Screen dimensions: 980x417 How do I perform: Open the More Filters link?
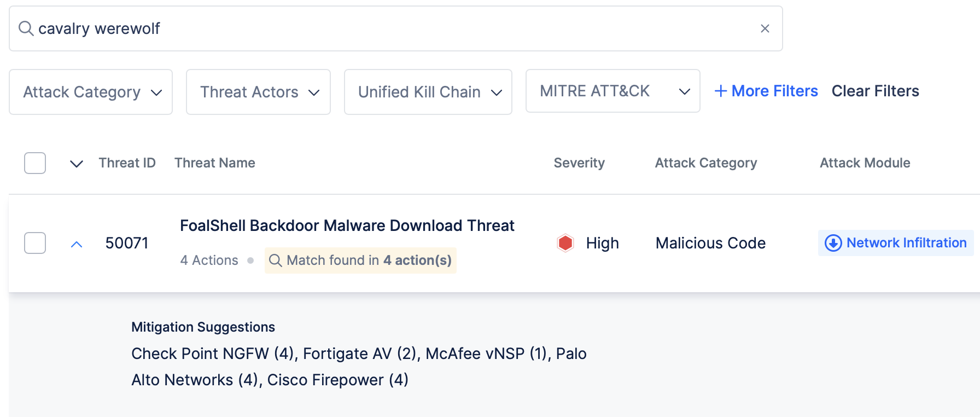[x=774, y=91]
